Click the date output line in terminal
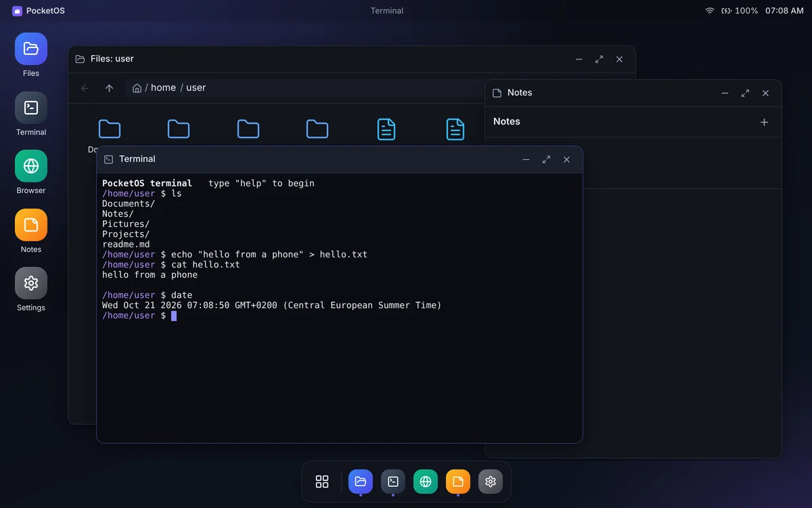This screenshot has height=508, width=812. [x=271, y=305]
